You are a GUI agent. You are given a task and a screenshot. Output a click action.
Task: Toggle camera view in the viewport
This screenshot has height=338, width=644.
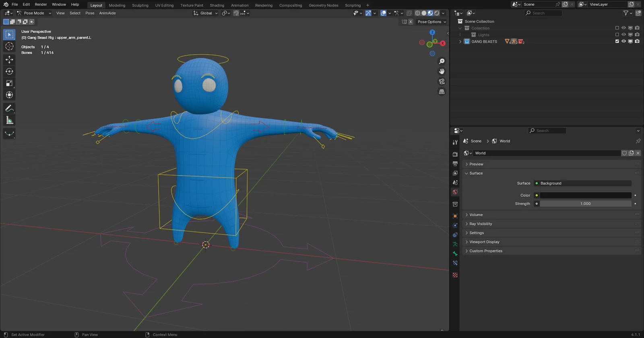point(442,81)
